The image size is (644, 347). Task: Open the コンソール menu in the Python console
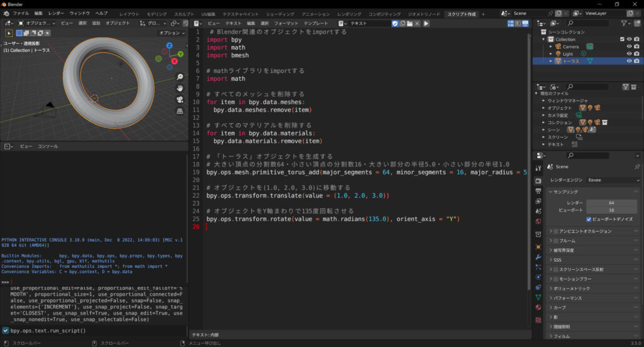tap(48, 146)
